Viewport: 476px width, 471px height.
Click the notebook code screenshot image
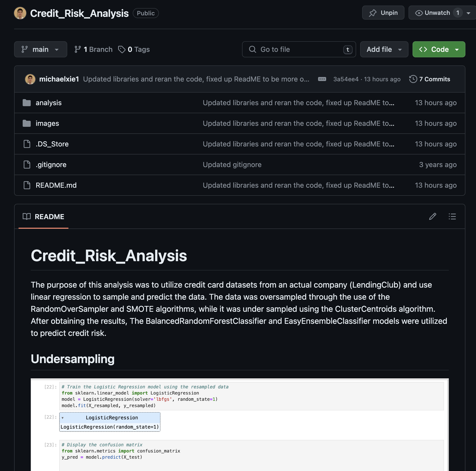(x=240, y=424)
